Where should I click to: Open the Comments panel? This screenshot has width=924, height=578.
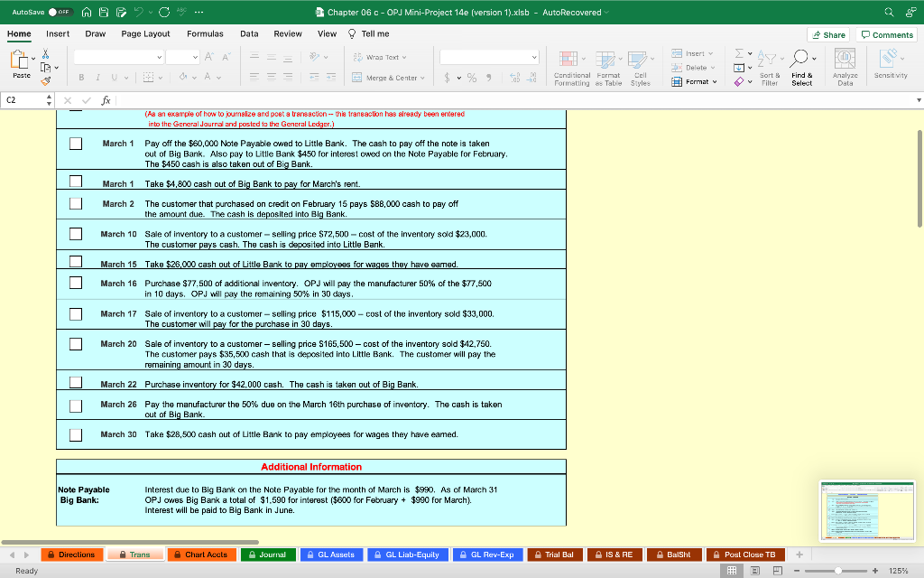point(886,33)
